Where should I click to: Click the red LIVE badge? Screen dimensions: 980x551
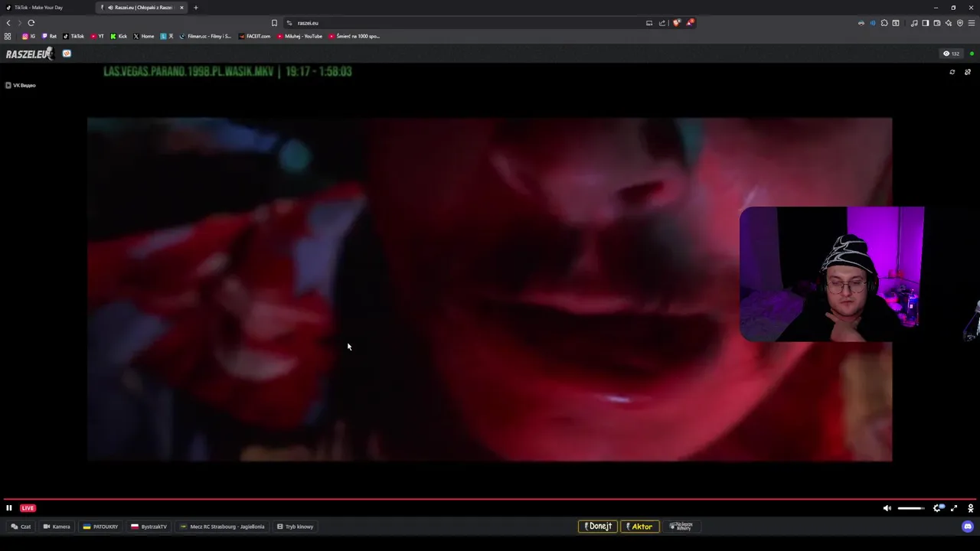click(28, 508)
